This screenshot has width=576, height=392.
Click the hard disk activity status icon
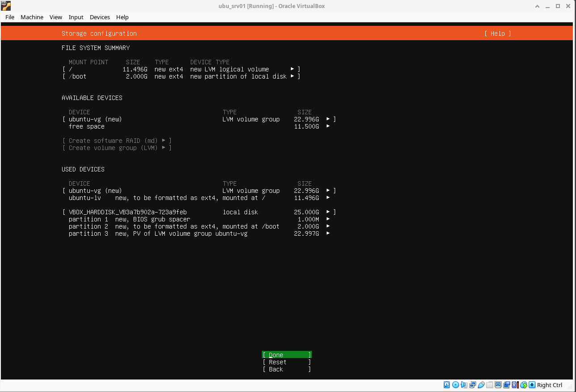[x=447, y=385]
